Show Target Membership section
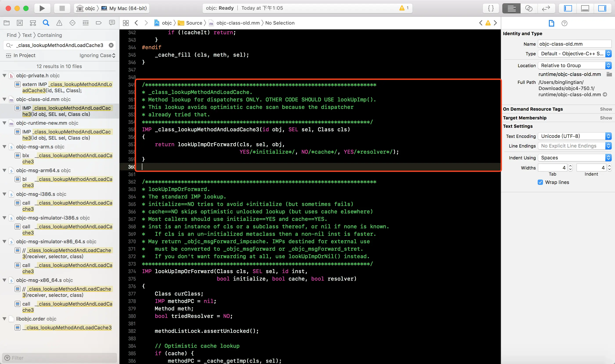The image size is (615, 364). click(x=606, y=118)
